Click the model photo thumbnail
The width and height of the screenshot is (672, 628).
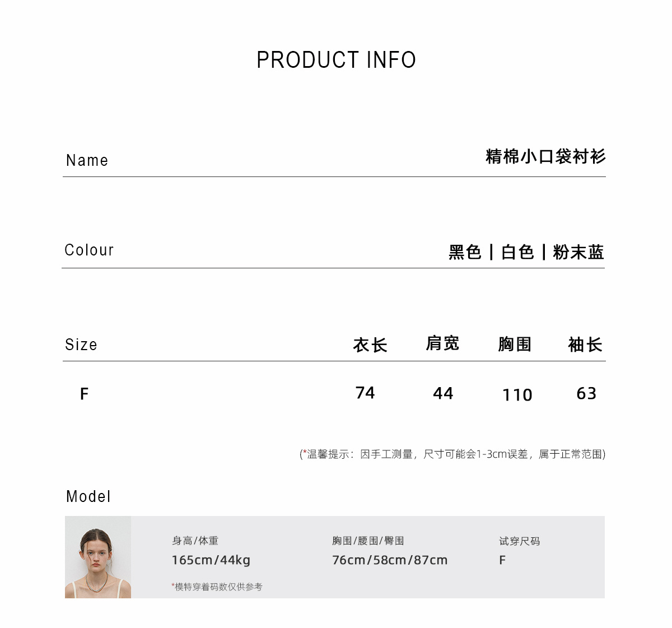coord(98,557)
